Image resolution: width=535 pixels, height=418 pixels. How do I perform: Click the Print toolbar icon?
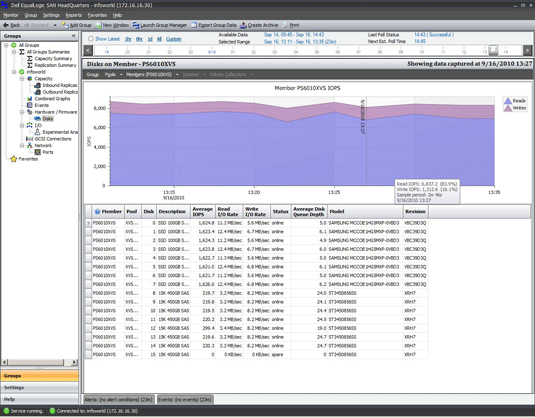(285, 25)
